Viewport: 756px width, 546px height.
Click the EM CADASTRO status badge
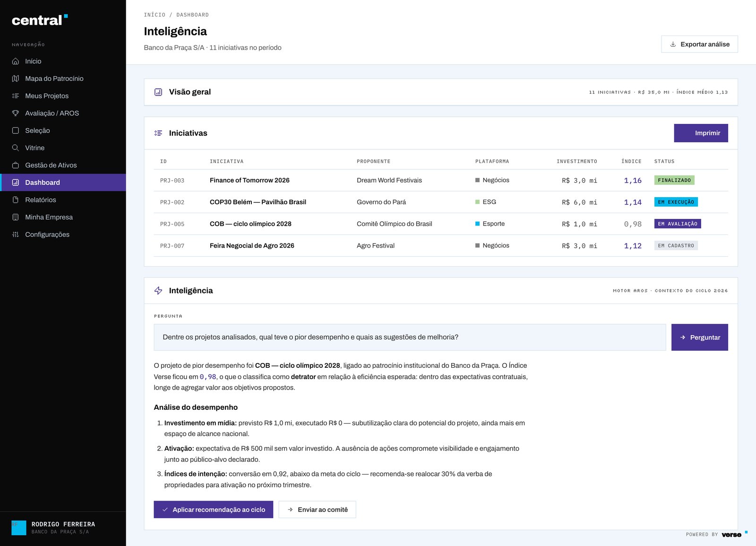(676, 246)
